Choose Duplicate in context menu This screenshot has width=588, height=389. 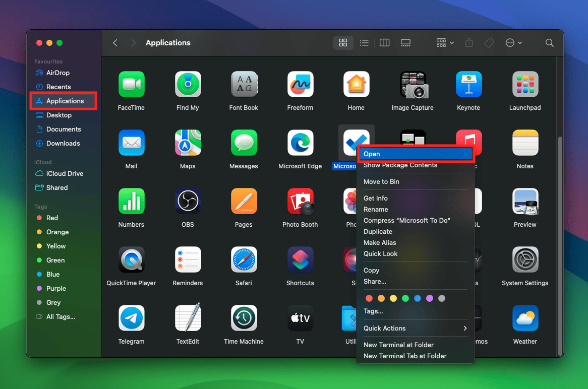click(x=415, y=232)
